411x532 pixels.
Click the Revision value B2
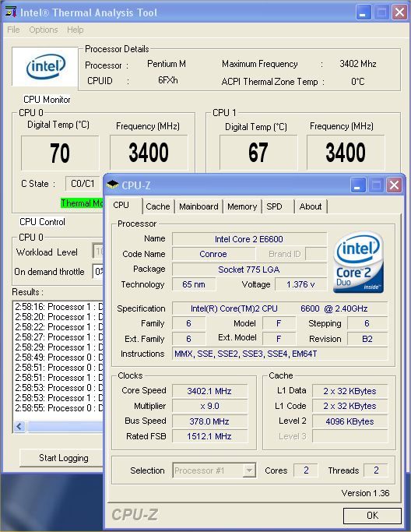367,339
